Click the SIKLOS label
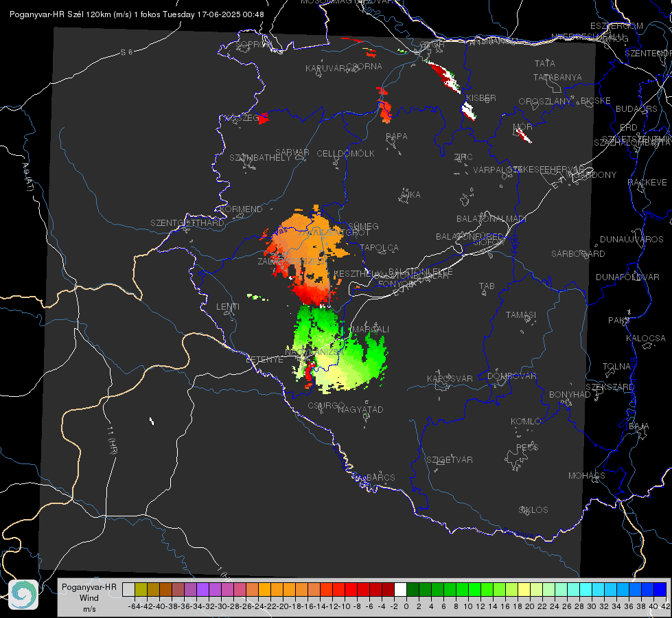 [x=533, y=510]
